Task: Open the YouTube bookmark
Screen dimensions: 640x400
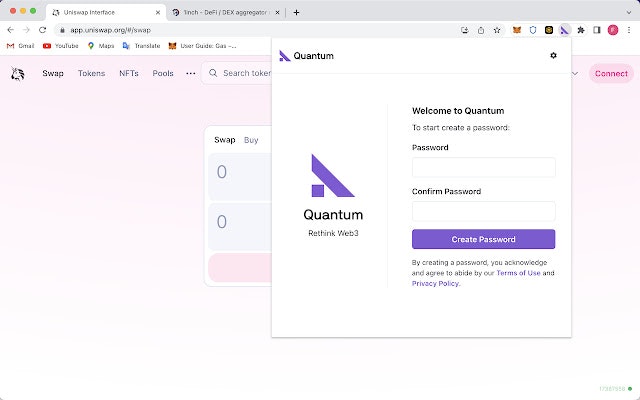Action: pyautogui.click(x=60, y=46)
